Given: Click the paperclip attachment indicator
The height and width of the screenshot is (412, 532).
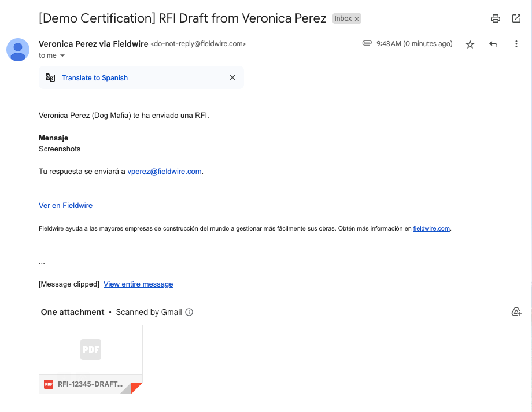Looking at the screenshot, I should click(367, 43).
